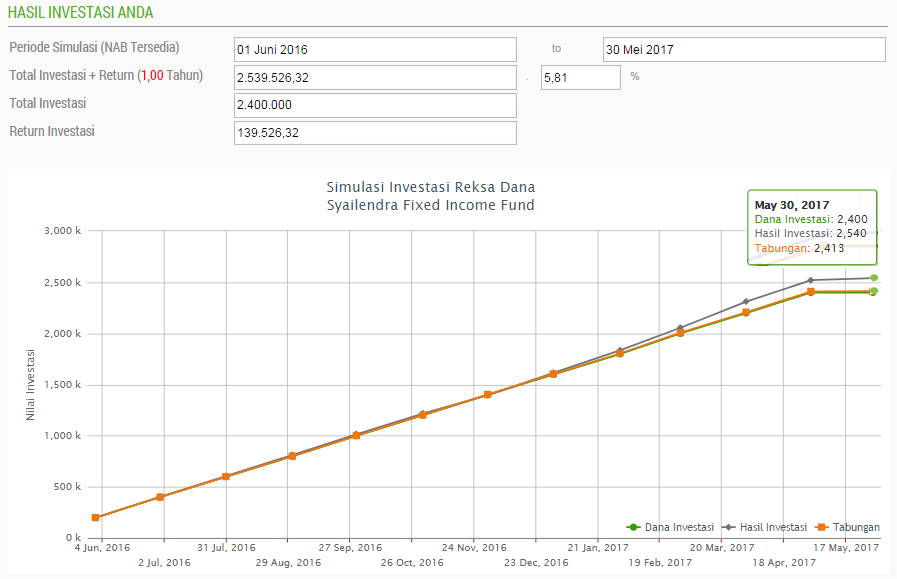This screenshot has height=579, width=897.
Task: Click the first data point at 4 Jun 2016
Action: pos(96,518)
